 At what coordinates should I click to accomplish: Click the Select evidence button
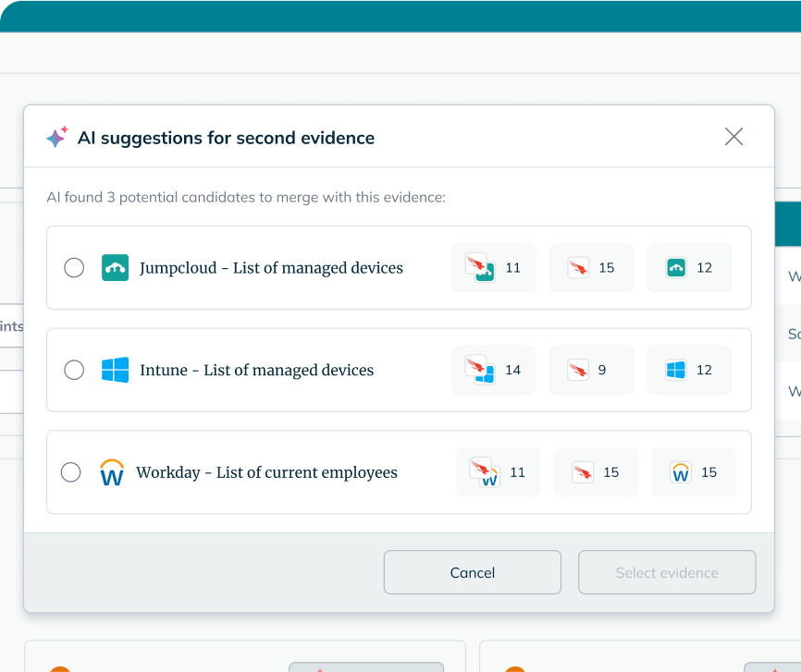click(667, 572)
